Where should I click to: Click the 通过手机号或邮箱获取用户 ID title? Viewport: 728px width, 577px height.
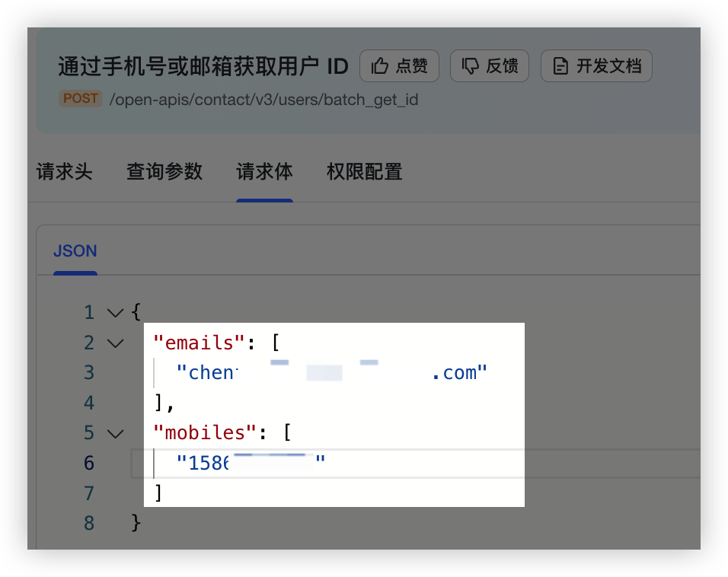tap(203, 67)
